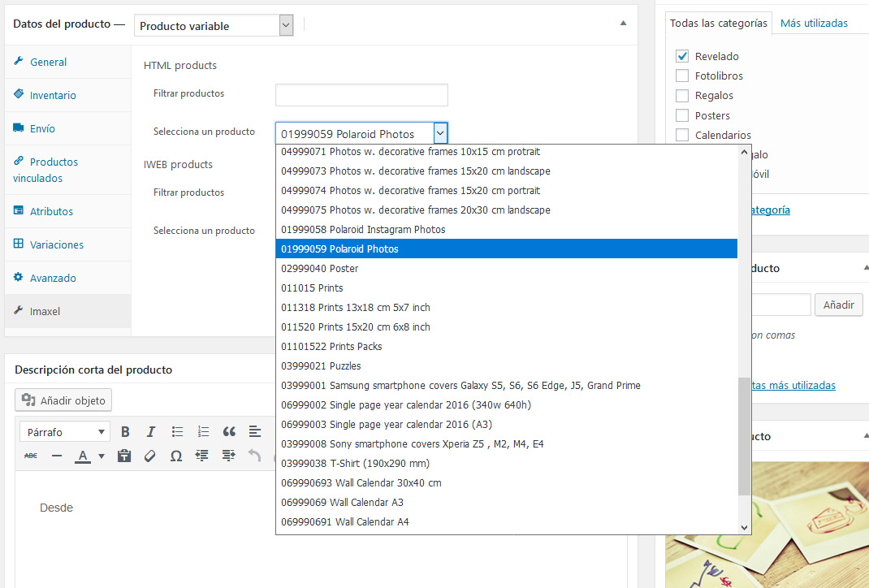Image resolution: width=869 pixels, height=588 pixels.
Task: Expand the text color picker arrow
Action: 102,456
